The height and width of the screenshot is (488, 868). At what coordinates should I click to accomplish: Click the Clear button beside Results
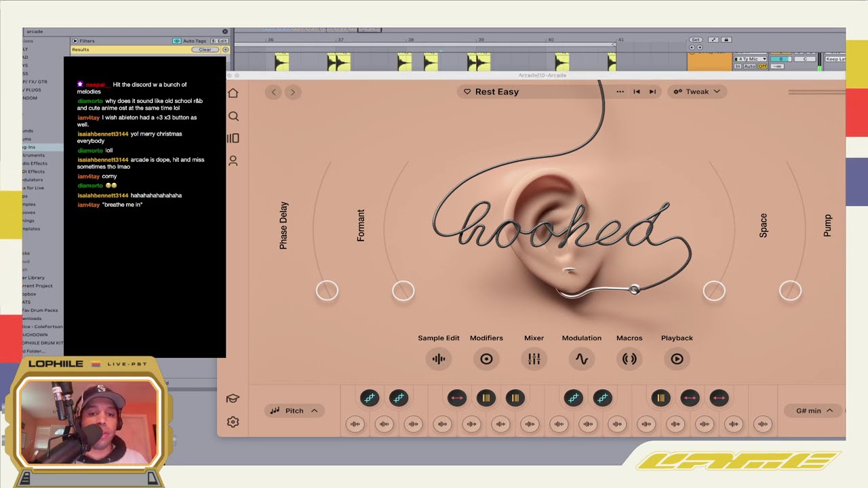[x=205, y=49]
